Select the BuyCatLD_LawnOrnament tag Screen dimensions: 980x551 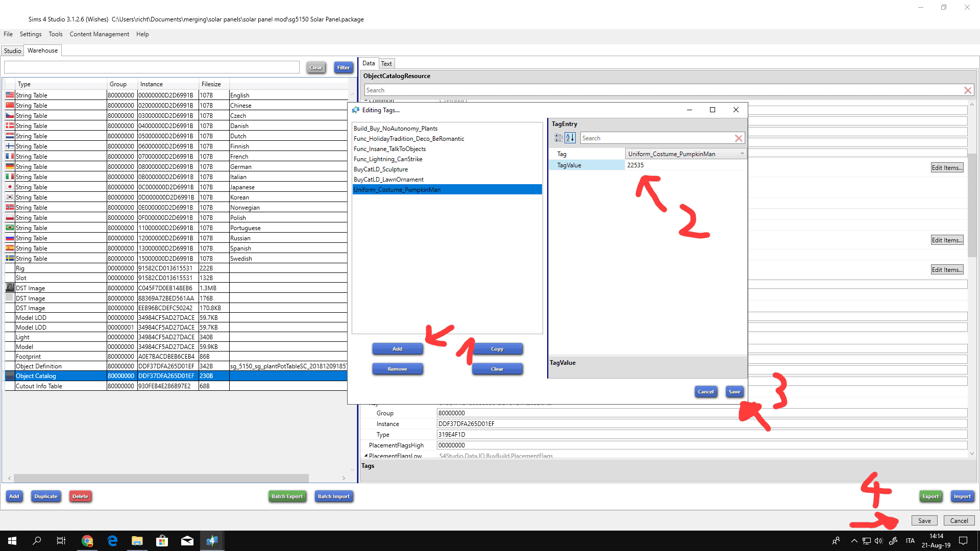388,180
